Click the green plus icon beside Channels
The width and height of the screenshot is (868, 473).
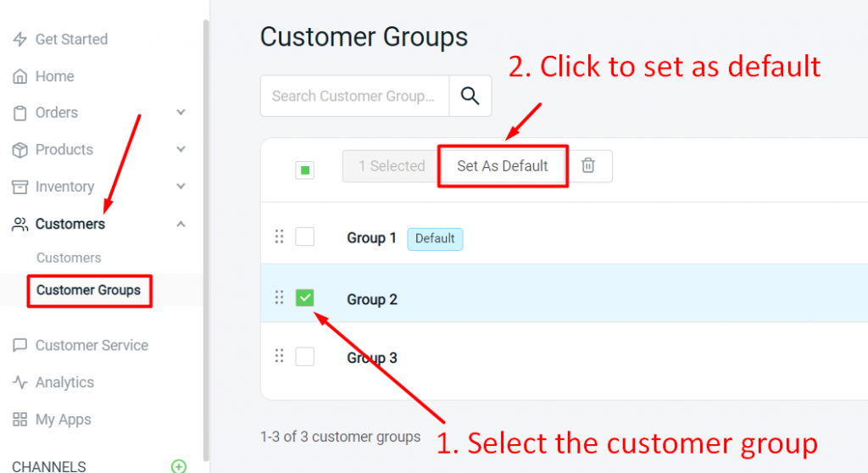(x=178, y=466)
